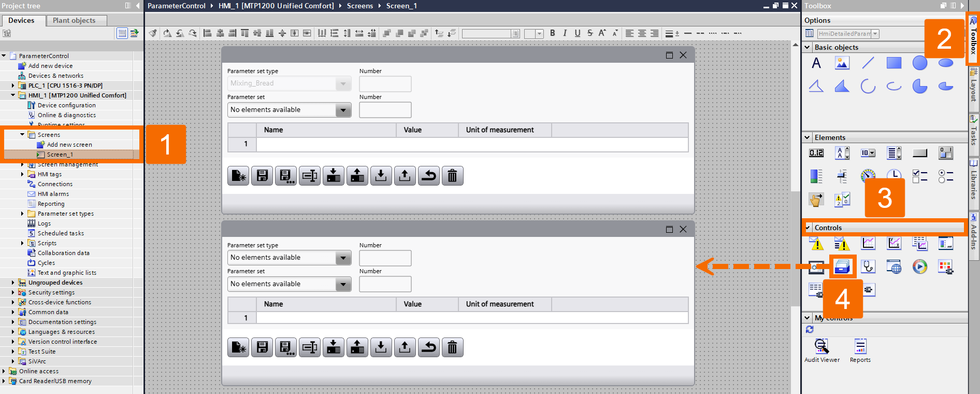Viewport: 980px width, 394px height.
Task: Click Save icon in first parameter control
Action: pyautogui.click(x=263, y=176)
